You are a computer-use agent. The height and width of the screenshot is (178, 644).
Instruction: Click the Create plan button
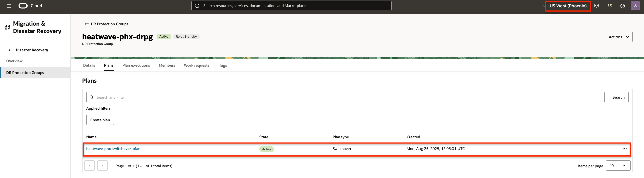(100, 120)
